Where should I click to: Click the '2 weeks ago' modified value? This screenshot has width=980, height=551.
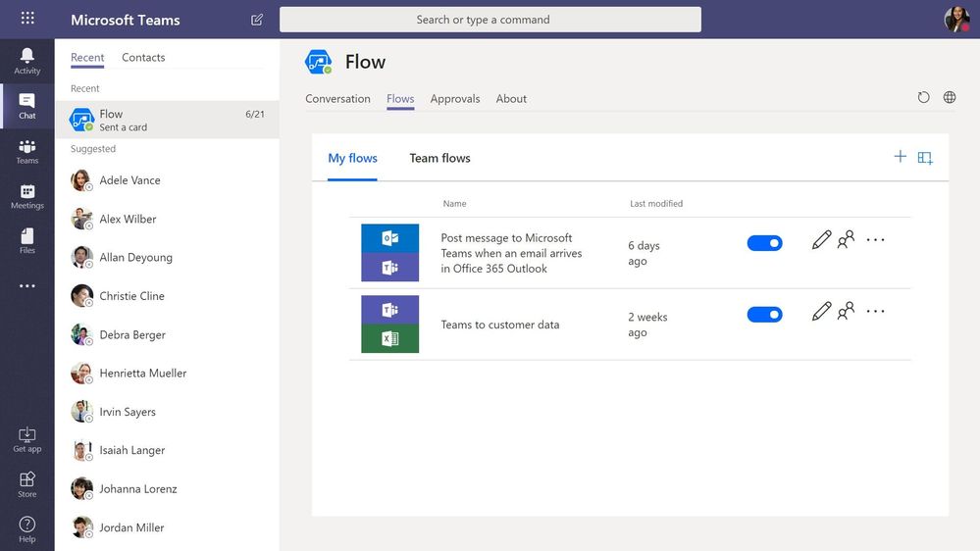(x=647, y=325)
